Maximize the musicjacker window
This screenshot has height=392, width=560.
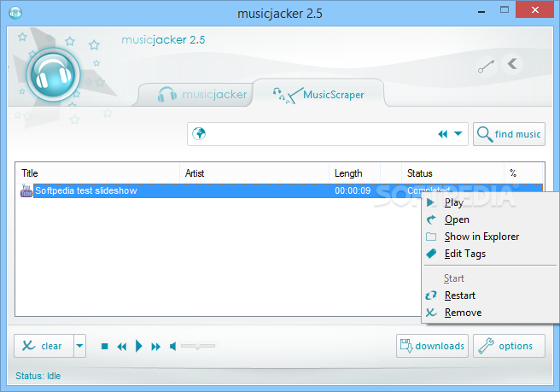click(x=505, y=10)
